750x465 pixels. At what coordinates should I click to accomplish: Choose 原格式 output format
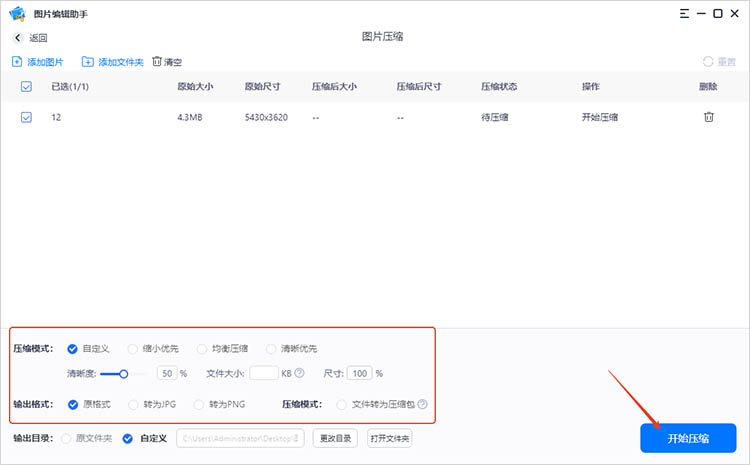coord(73,405)
